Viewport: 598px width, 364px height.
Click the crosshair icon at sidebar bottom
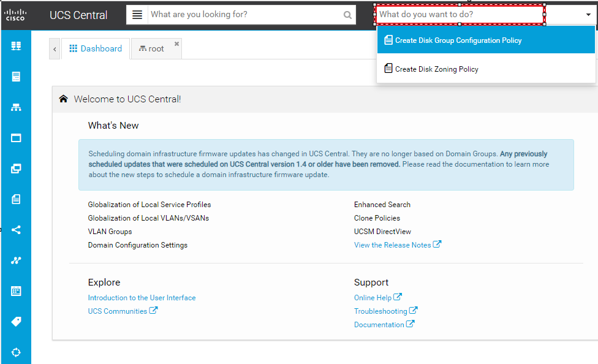click(16, 352)
